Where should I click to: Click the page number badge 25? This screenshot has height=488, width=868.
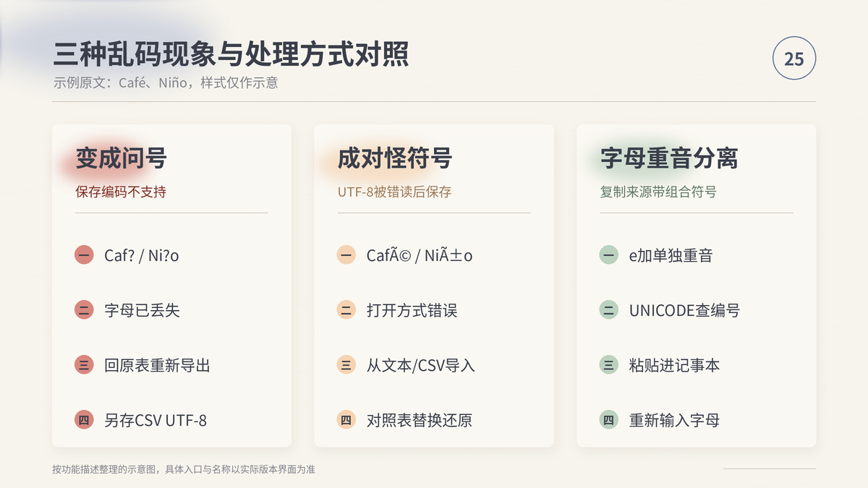[x=794, y=59]
